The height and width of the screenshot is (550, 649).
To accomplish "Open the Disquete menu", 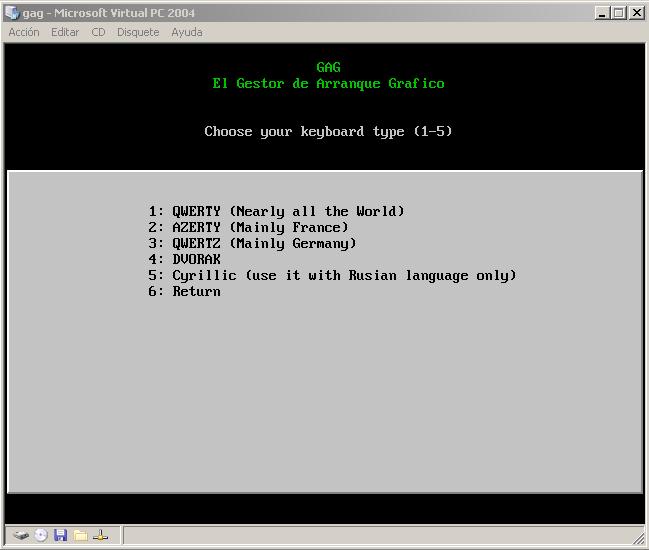I will (x=138, y=32).
